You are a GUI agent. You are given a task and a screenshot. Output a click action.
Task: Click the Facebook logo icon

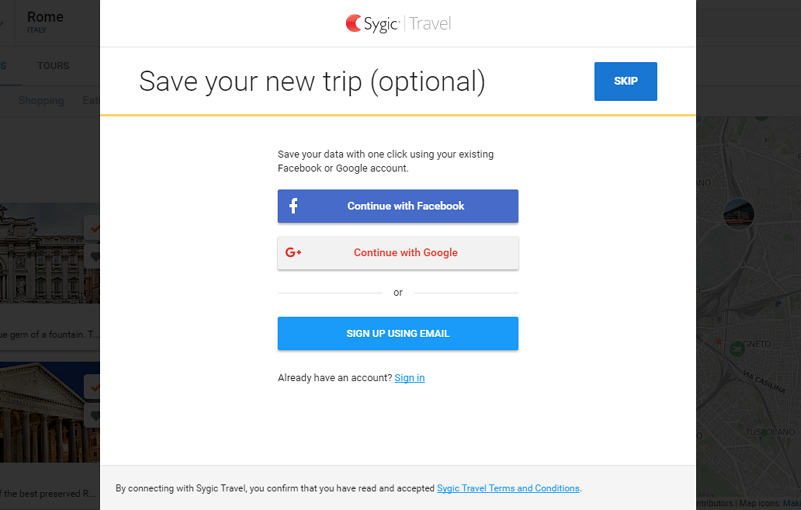click(x=293, y=206)
